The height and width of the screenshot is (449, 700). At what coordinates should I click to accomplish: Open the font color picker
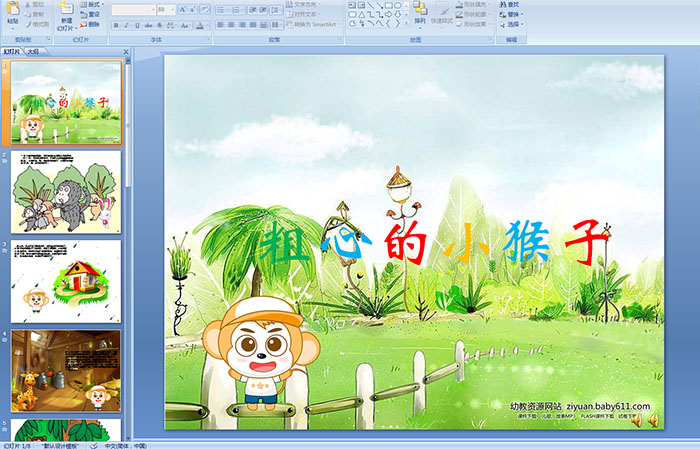(200, 25)
